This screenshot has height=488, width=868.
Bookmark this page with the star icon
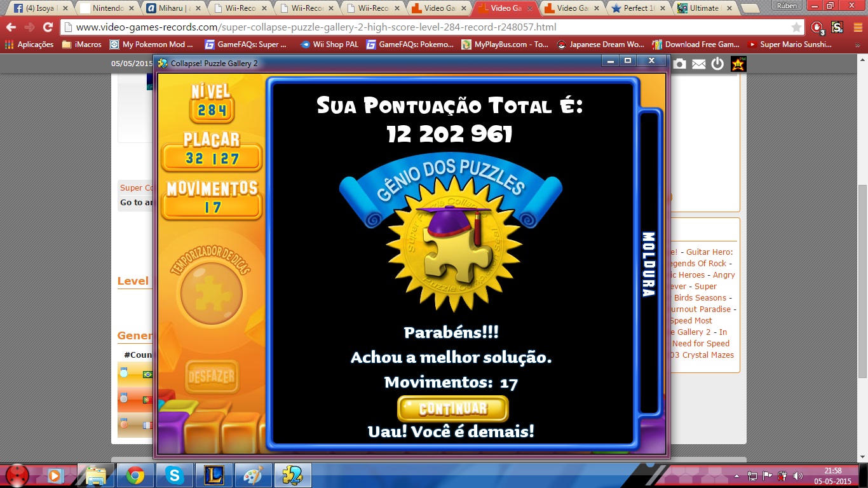pos(796,27)
